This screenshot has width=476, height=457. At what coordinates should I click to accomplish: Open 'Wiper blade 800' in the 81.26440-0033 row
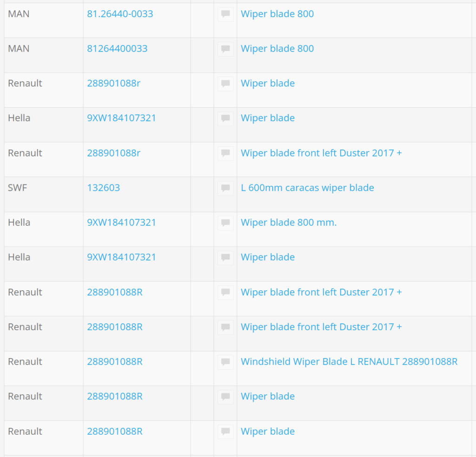tap(277, 14)
